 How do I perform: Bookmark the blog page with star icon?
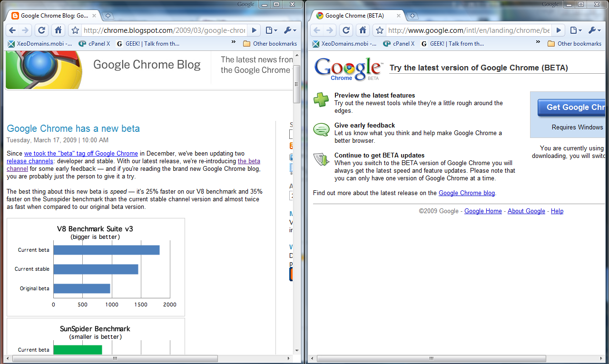[75, 30]
